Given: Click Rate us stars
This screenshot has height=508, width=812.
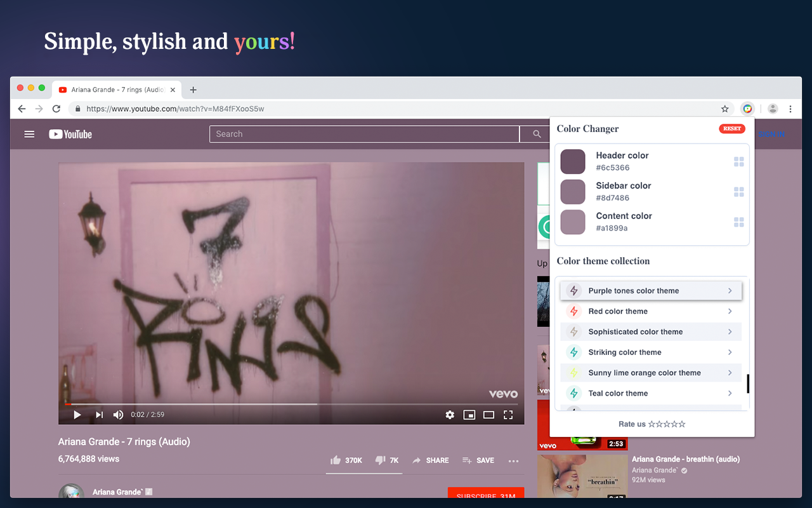Looking at the screenshot, I should point(667,424).
